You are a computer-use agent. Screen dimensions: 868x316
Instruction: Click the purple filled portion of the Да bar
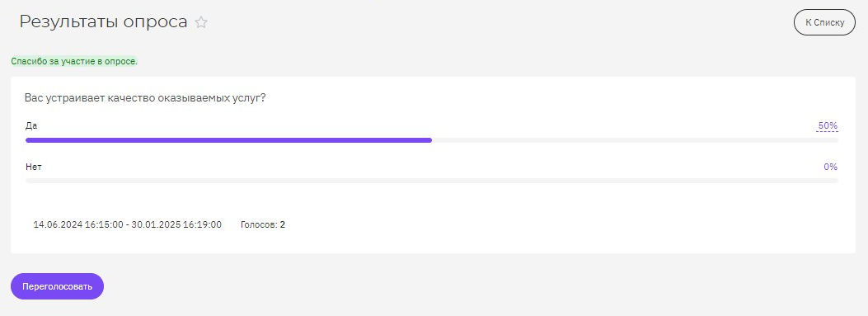click(x=228, y=140)
